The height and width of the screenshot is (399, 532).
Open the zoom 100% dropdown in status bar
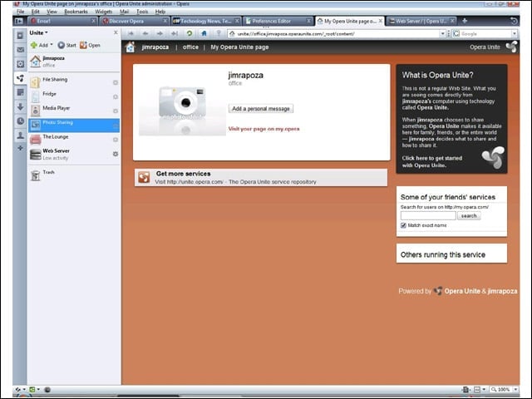[x=515, y=389]
